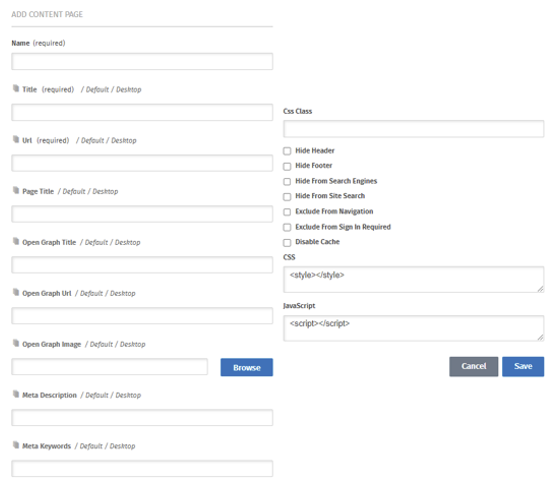Viewport: 558px width, 491px height.
Task: Click the Browse button
Action: [x=247, y=367]
